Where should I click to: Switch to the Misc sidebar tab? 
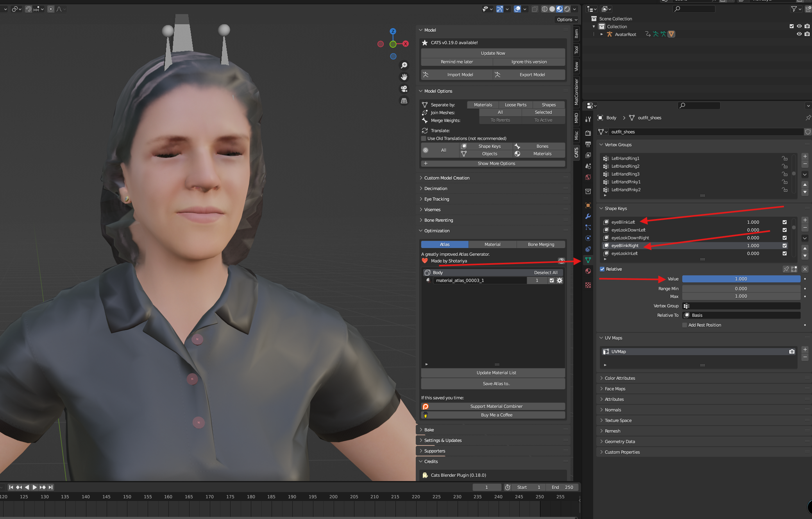(x=576, y=135)
